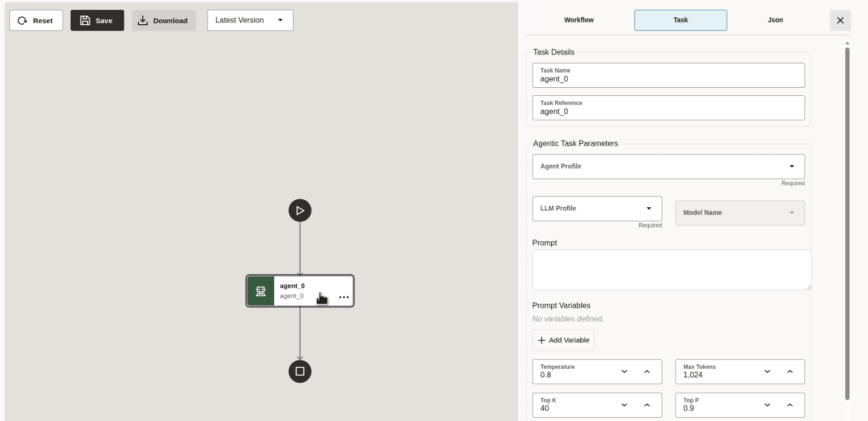868x421 pixels.
Task: Decrease the Top K value
Action: [624, 405]
